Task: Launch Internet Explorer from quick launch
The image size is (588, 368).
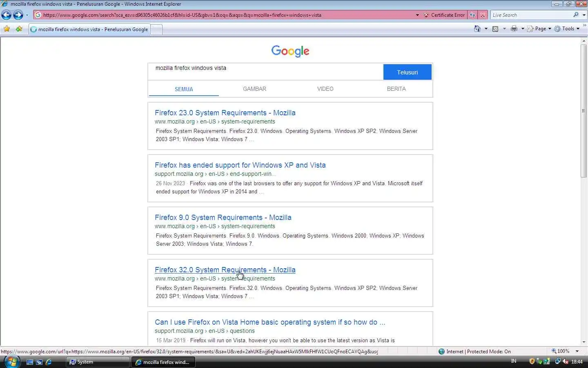Action: point(49,362)
